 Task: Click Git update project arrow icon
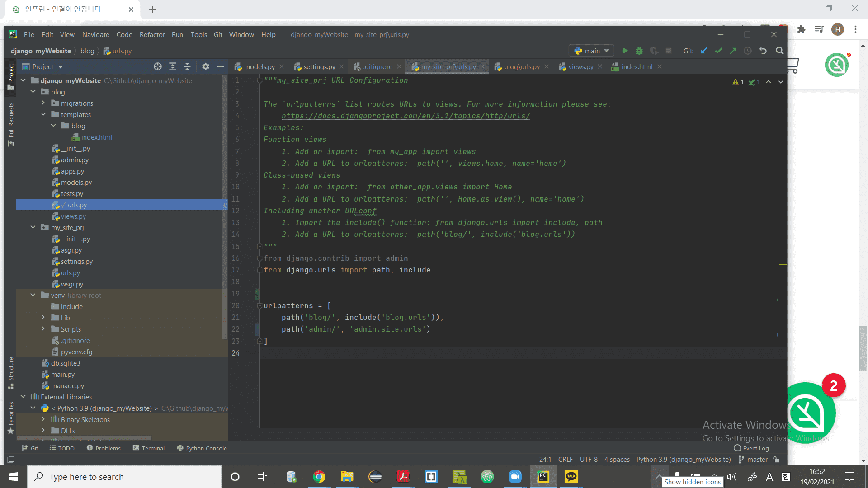pos(704,51)
